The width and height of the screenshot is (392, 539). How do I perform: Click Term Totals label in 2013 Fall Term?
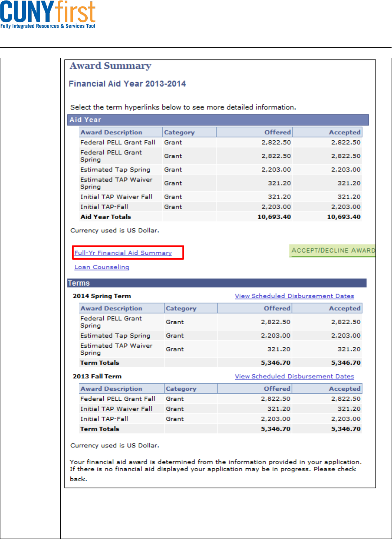pos(100,429)
